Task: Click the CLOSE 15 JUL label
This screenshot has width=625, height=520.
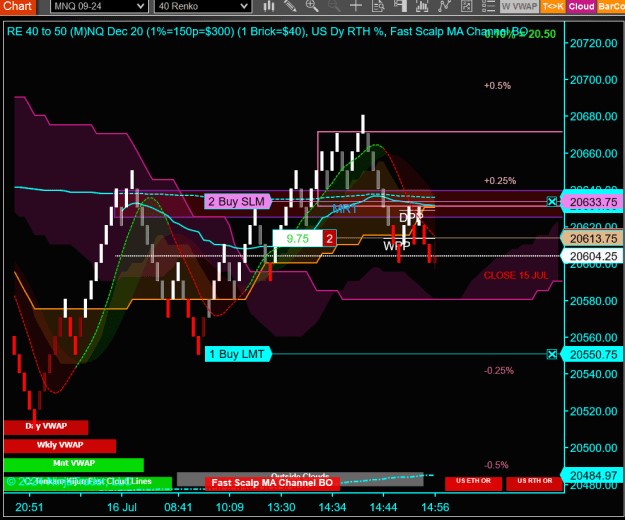Action: (516, 275)
